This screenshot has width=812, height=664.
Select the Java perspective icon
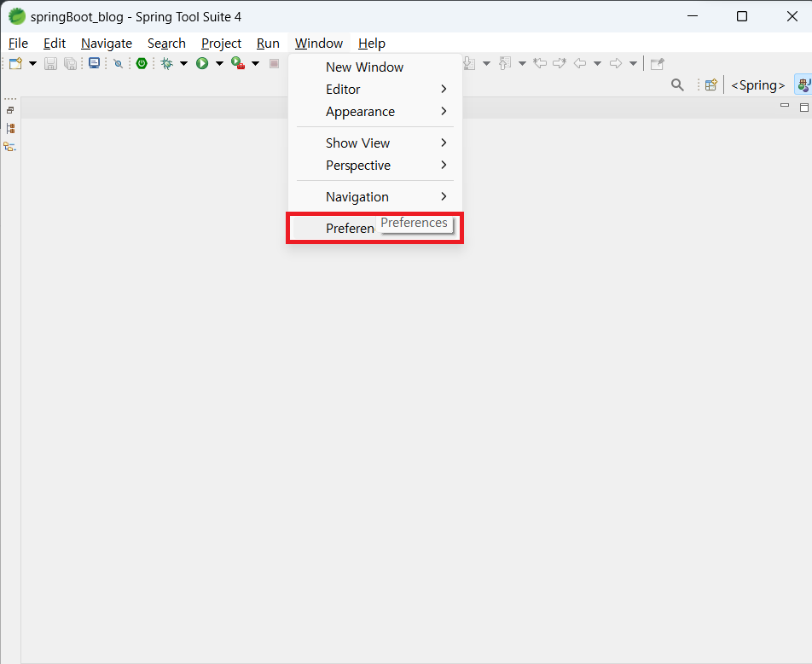tap(803, 85)
